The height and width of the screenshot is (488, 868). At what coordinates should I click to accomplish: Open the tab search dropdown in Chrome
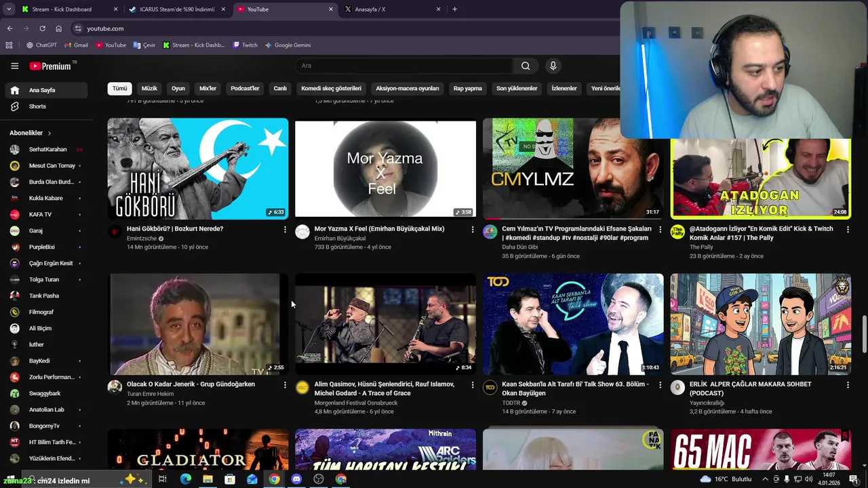point(9,9)
